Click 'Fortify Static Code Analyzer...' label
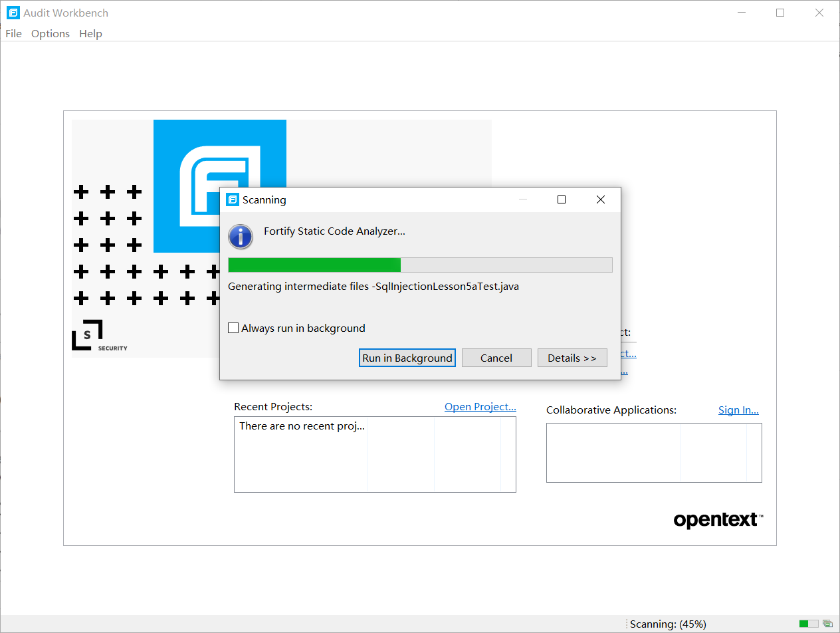 point(334,231)
